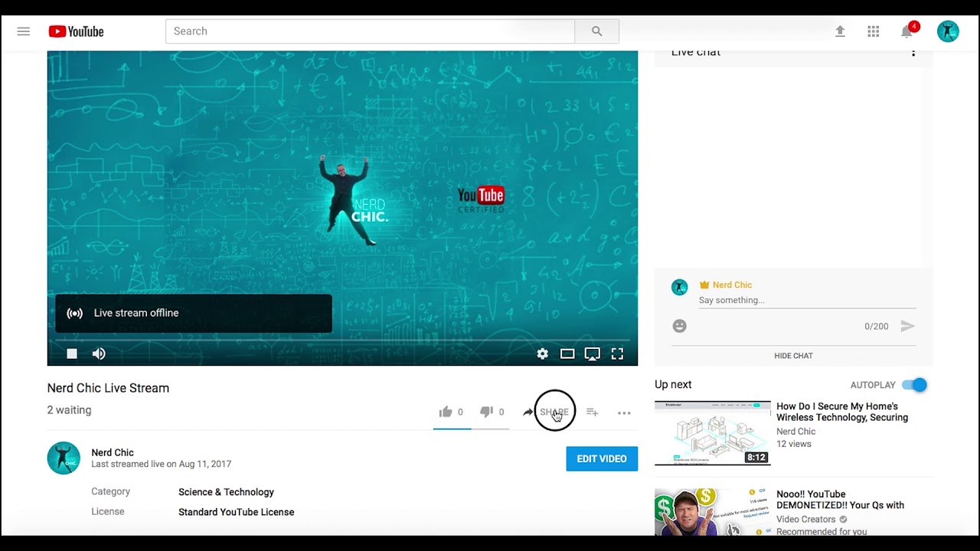Click the Live stream offline banner

pyautogui.click(x=194, y=313)
